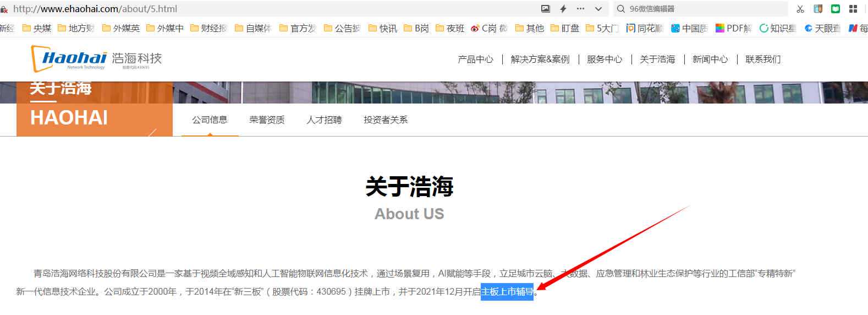The width and height of the screenshot is (868, 315).
Task: Open the three-dots more options menu
Action: (x=581, y=9)
